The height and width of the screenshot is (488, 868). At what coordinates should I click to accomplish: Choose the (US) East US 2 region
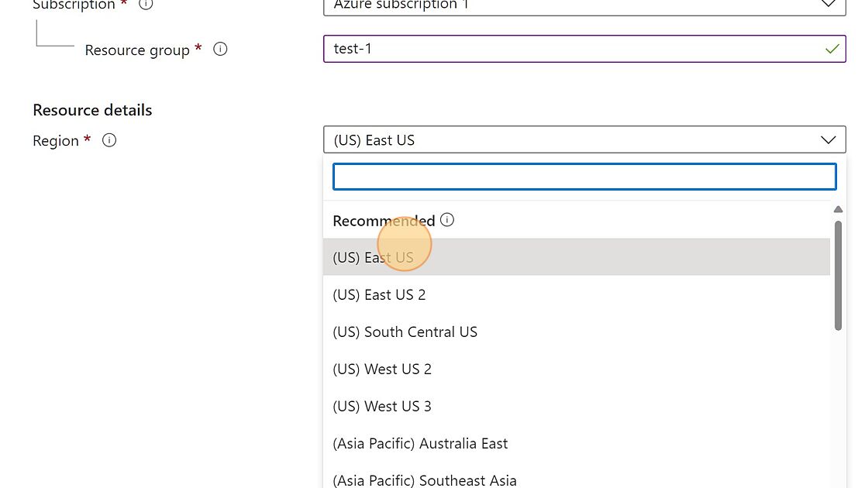click(577, 294)
